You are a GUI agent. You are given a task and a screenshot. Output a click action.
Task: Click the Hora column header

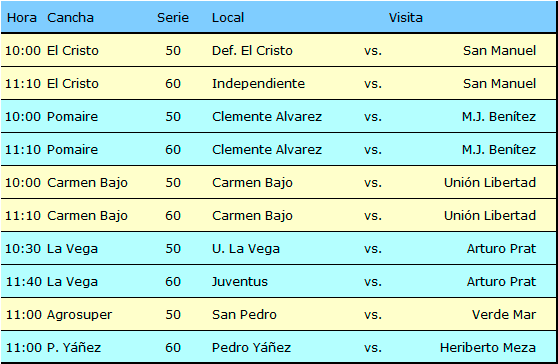22,18
